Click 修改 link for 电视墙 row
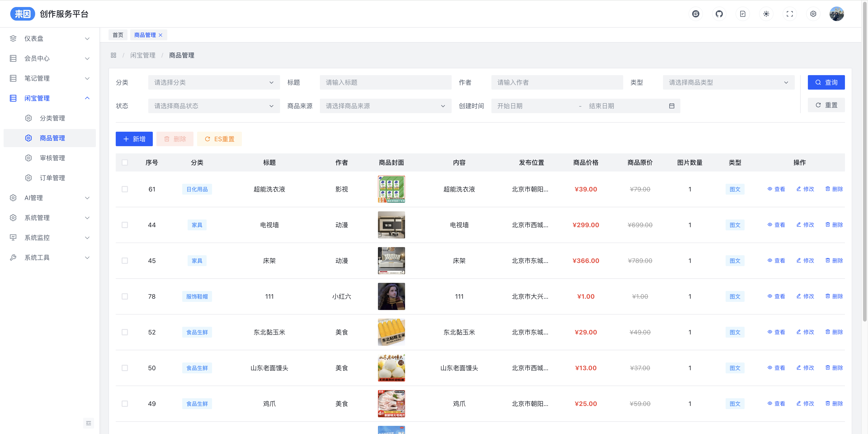The height and width of the screenshot is (434, 868). coord(805,225)
